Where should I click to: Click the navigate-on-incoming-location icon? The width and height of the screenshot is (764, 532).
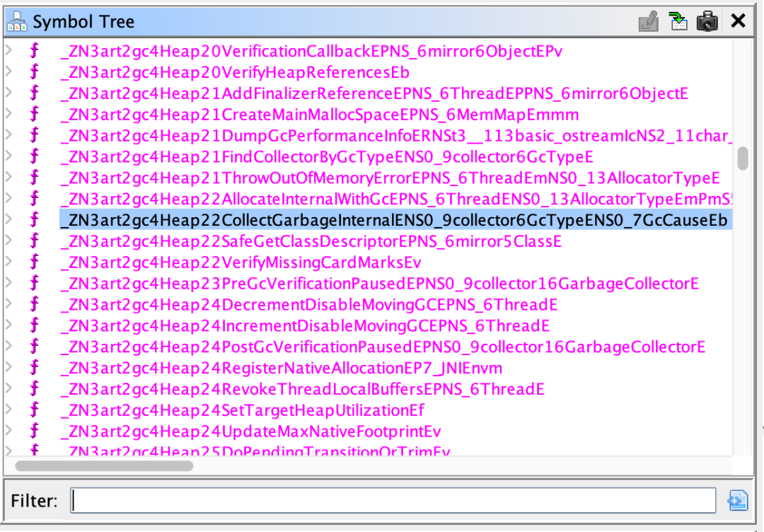(678, 21)
